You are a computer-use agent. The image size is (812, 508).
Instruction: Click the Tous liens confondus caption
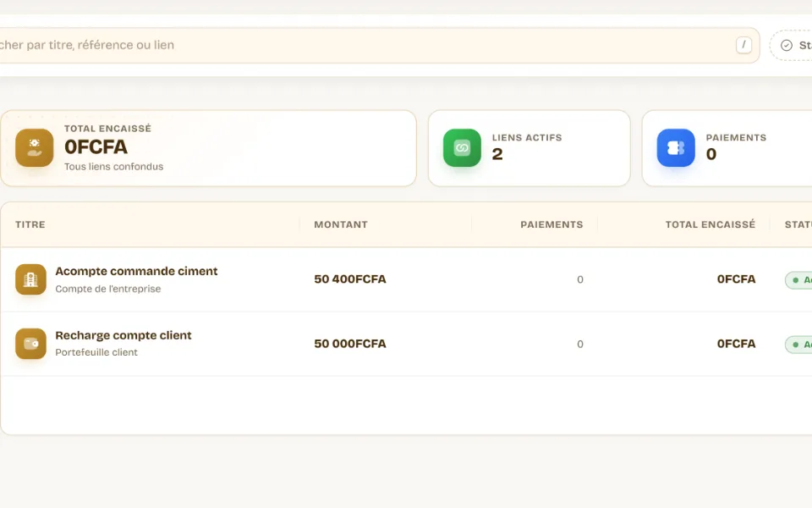pos(114,167)
